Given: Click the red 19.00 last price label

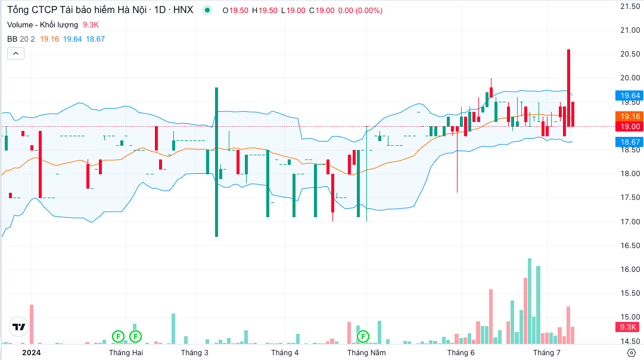Looking at the screenshot, I should pos(630,127).
